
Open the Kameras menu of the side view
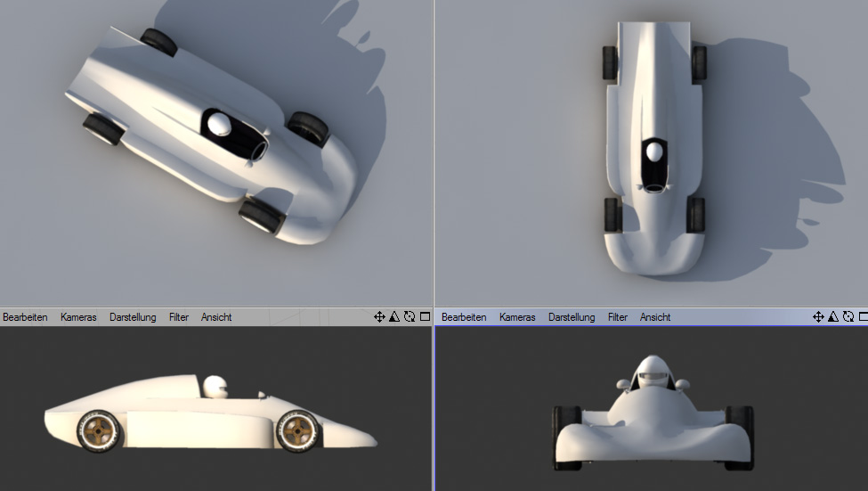coord(78,317)
